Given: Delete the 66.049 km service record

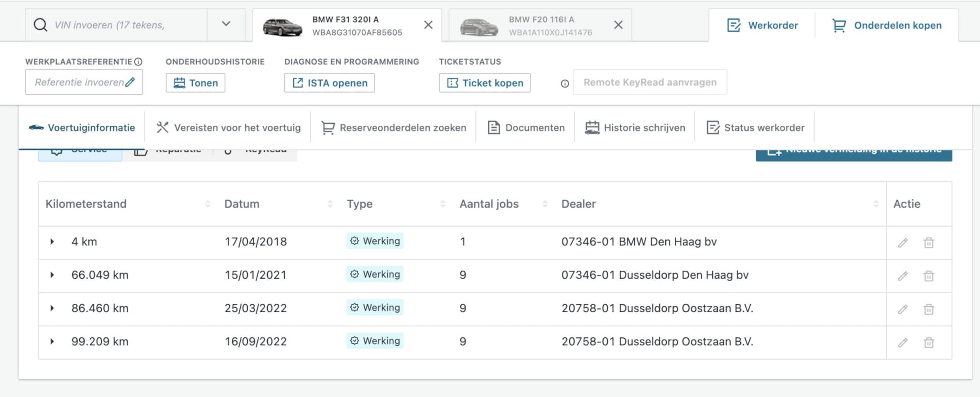Looking at the screenshot, I should pos(929,276).
